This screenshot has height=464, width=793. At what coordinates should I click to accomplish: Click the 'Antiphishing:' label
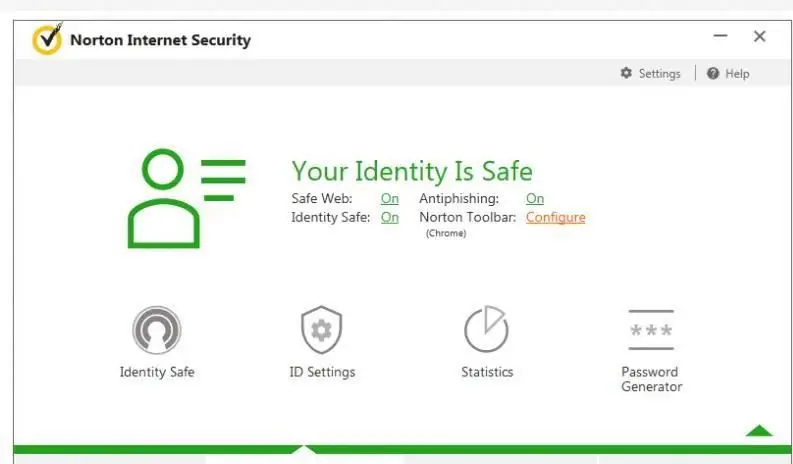(x=459, y=198)
